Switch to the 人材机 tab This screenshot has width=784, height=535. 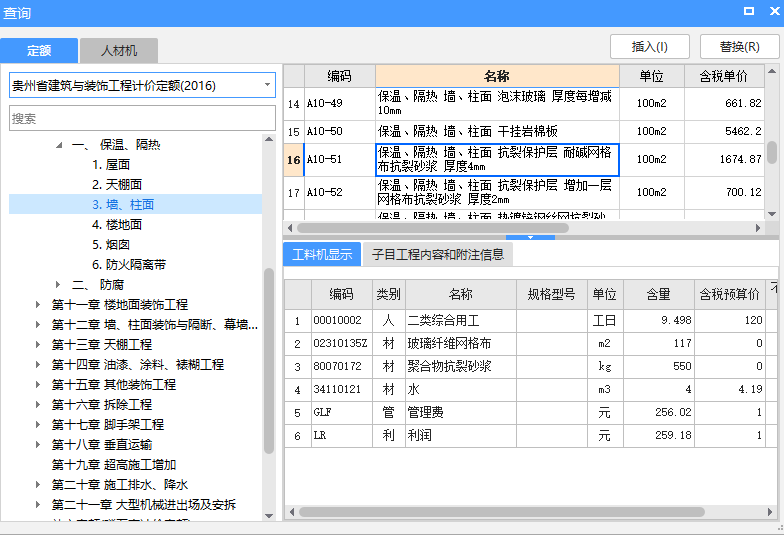click(119, 50)
